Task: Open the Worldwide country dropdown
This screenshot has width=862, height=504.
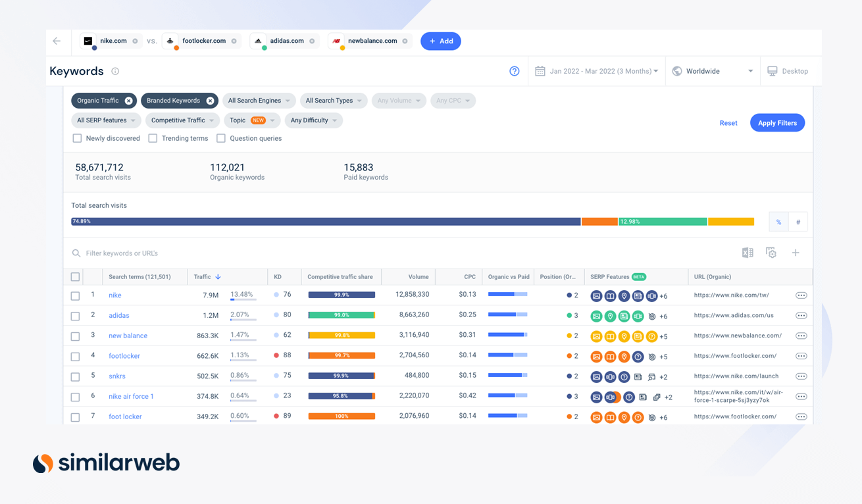Action: (x=713, y=71)
